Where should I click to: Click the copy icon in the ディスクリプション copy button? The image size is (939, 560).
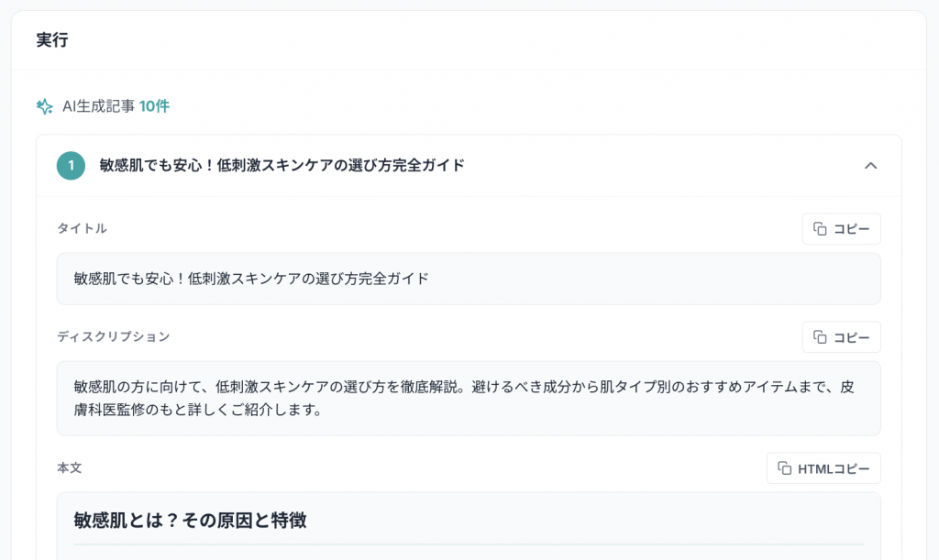(821, 337)
